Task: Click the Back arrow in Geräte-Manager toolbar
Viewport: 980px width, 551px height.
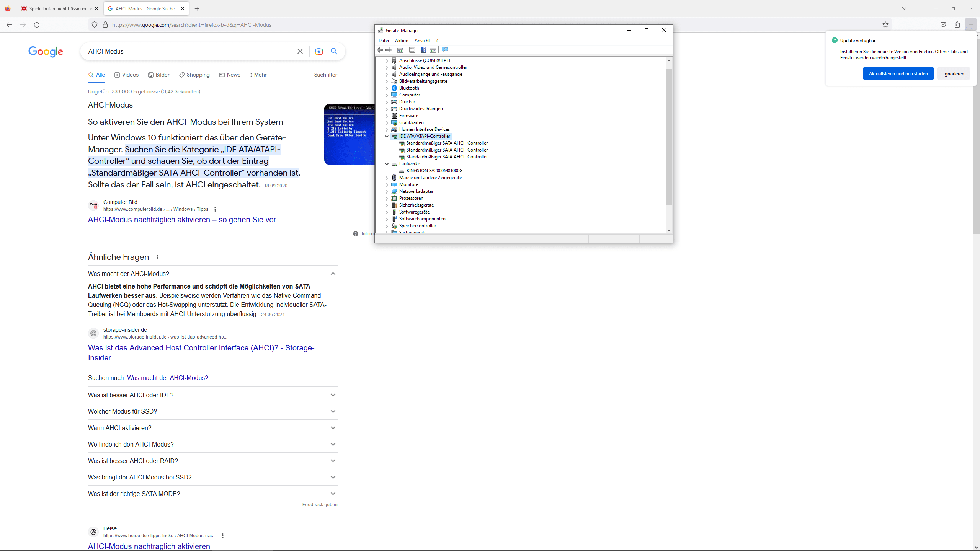Action: point(380,50)
